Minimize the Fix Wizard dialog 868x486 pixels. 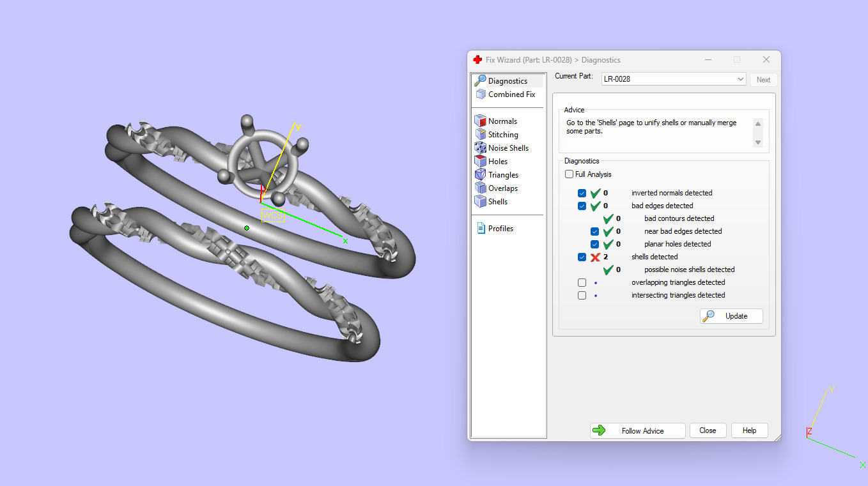708,59
